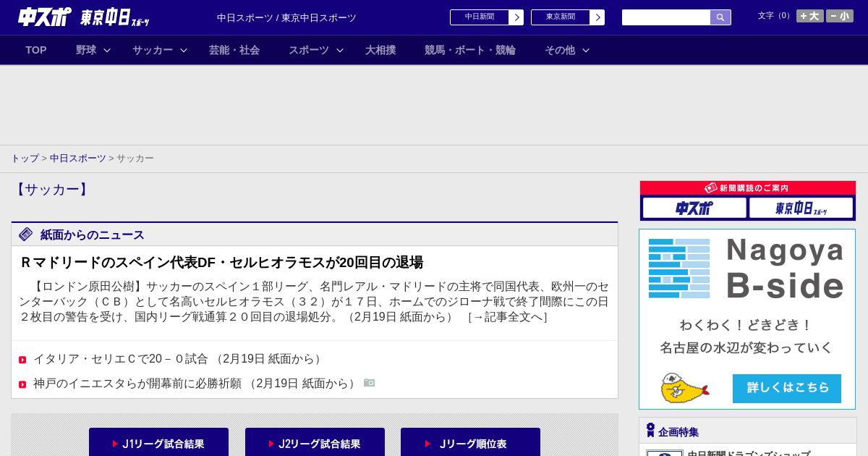Click the 中日新聞 header button
The height and width of the screenshot is (456, 868).
(480, 17)
